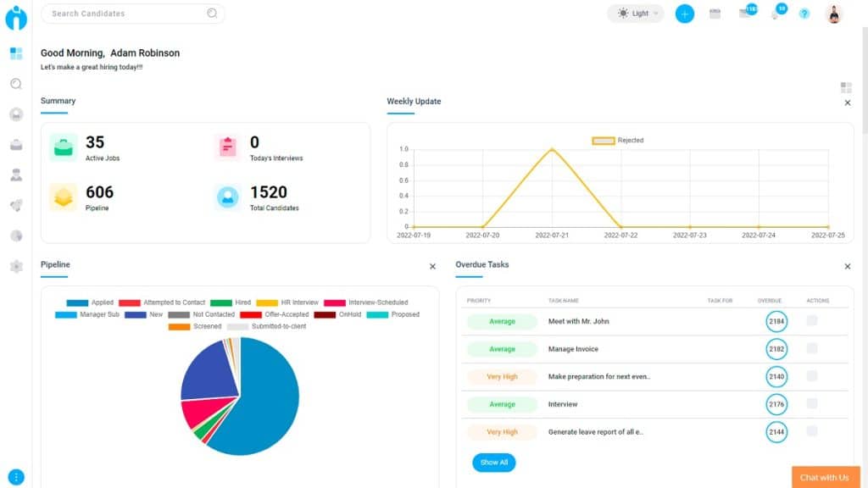The image size is (868, 488).
Task: Expand the blue three-dots menu at bottom left
Action: point(16,477)
